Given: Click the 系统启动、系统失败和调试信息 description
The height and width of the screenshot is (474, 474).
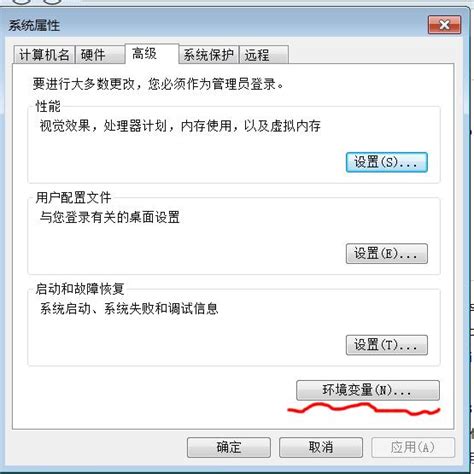Looking at the screenshot, I should click(x=129, y=309).
